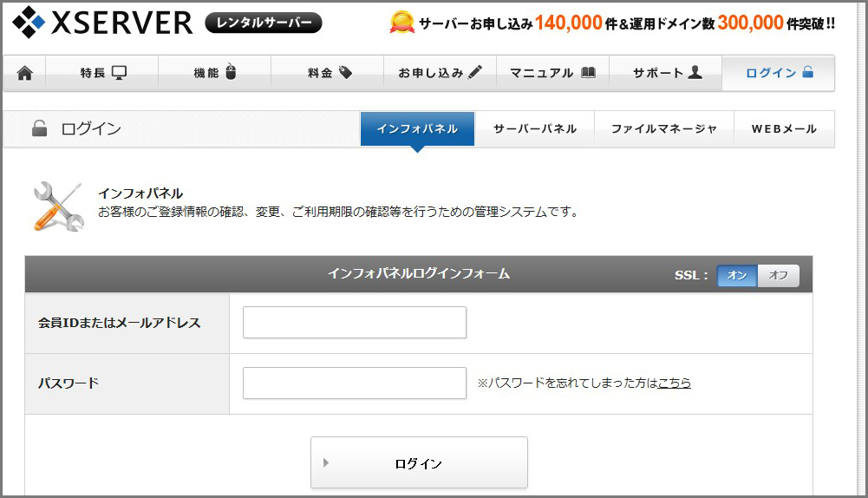Open サポート with person icon
Screen dimensions: 868x498
click(x=666, y=74)
